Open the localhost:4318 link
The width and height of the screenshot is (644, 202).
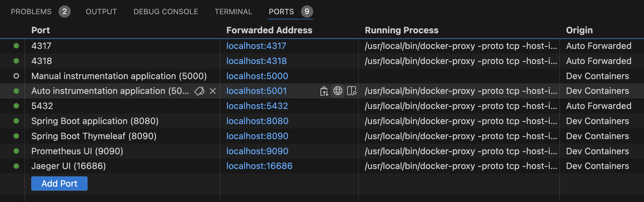(x=256, y=61)
